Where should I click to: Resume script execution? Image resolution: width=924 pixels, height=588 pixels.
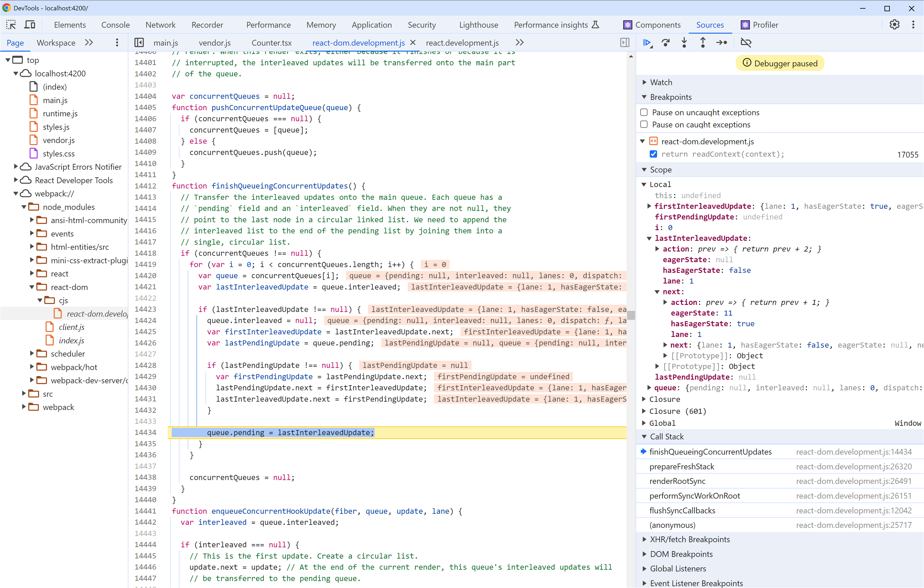647,43
